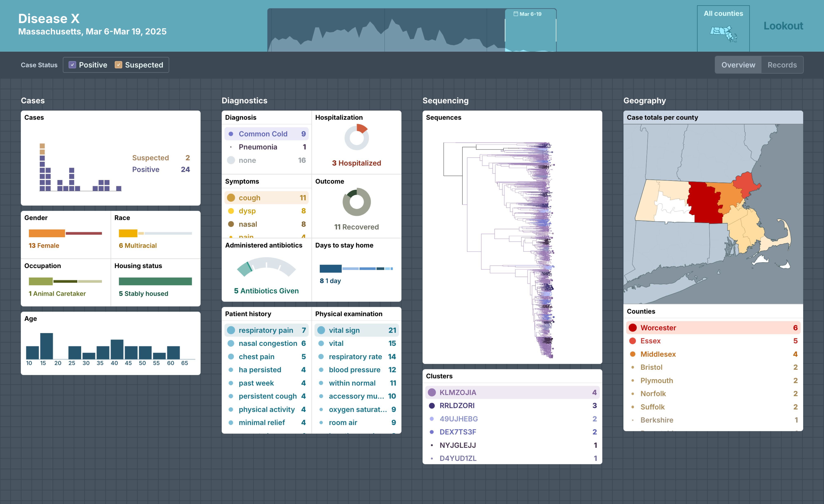Select physical activity in Patient history
Image resolution: width=824 pixels, height=504 pixels.
click(x=267, y=409)
